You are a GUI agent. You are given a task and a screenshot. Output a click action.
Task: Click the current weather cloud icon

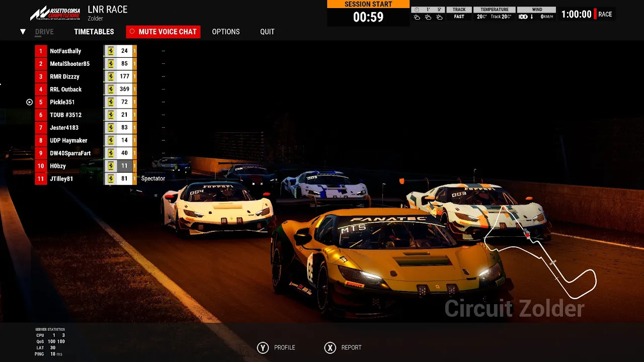417,17
